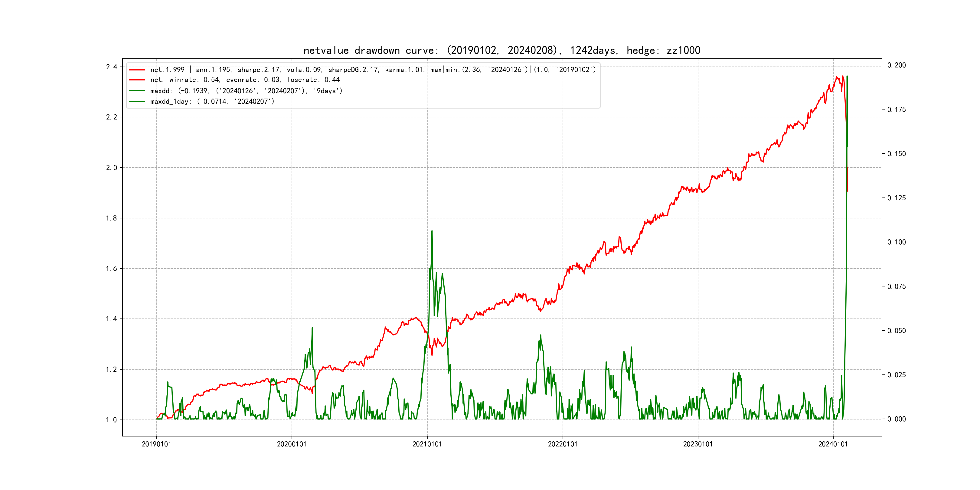Click the red swatch beside winrate legend entry
Image resolution: width=980 pixels, height=490 pixels.
(137, 80)
